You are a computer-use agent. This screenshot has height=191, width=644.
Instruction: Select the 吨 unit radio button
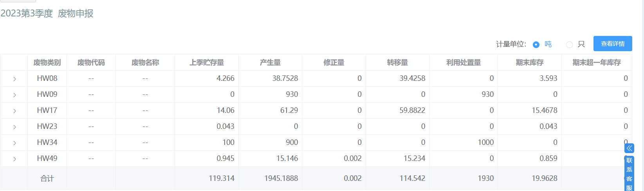(x=536, y=45)
